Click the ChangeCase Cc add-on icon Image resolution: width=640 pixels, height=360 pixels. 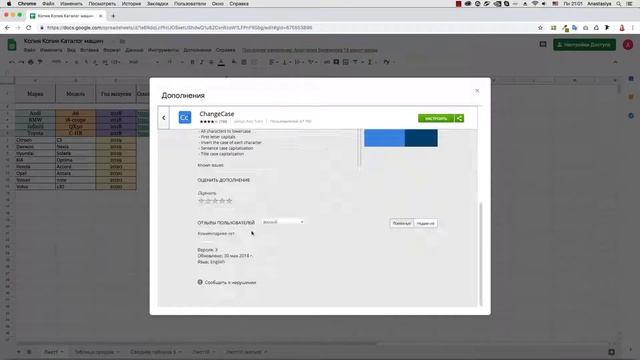184,118
